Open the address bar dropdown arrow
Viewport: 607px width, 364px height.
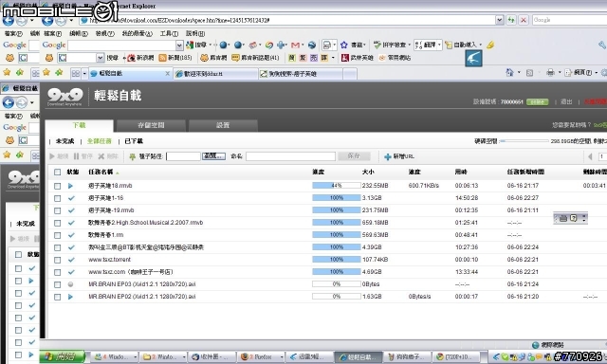(x=500, y=20)
